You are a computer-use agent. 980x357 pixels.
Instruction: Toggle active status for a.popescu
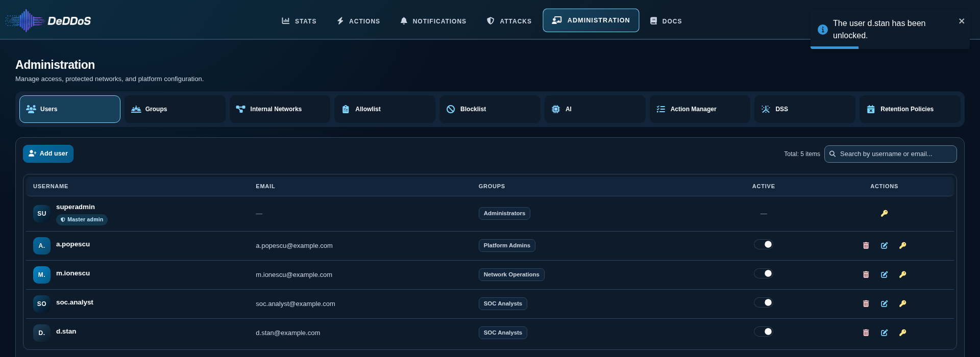764,244
